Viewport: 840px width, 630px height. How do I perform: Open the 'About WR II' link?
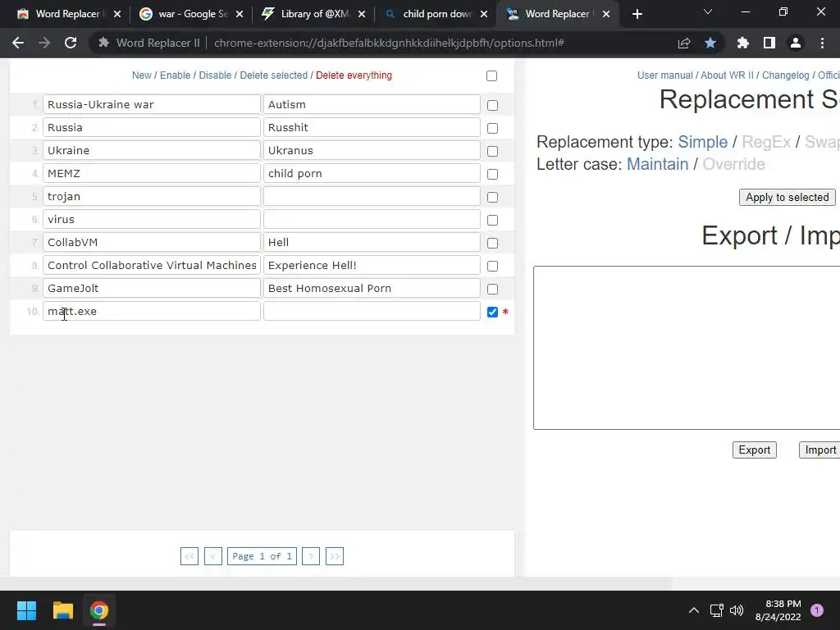click(727, 75)
